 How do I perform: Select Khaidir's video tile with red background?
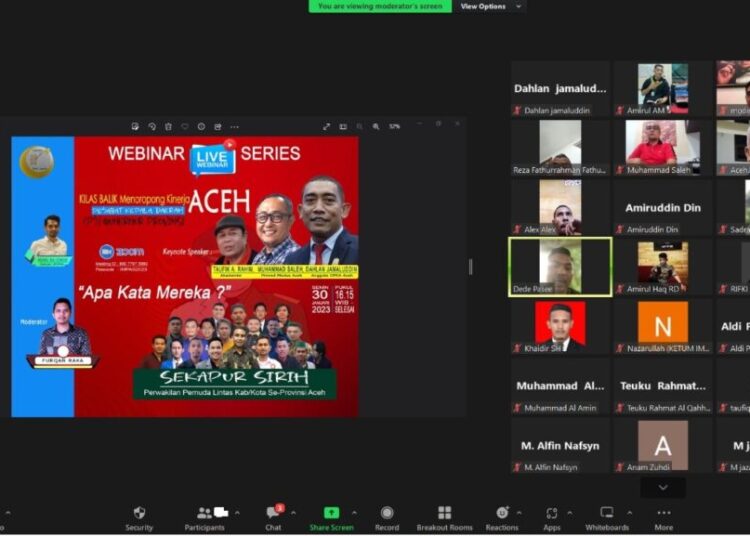(x=560, y=327)
